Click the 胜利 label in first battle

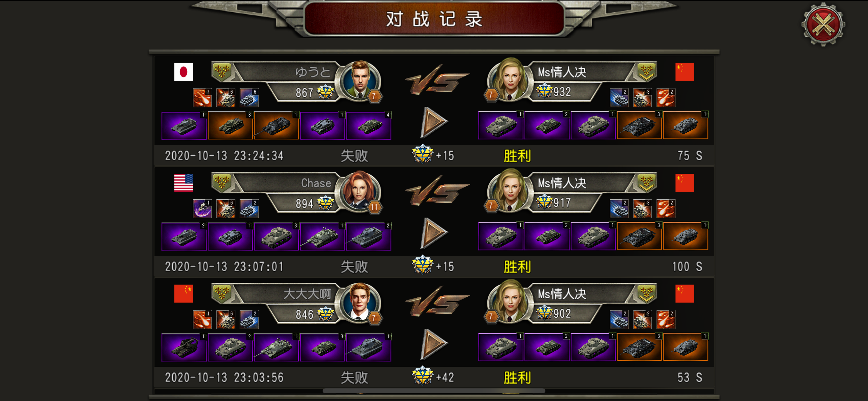[x=517, y=156]
